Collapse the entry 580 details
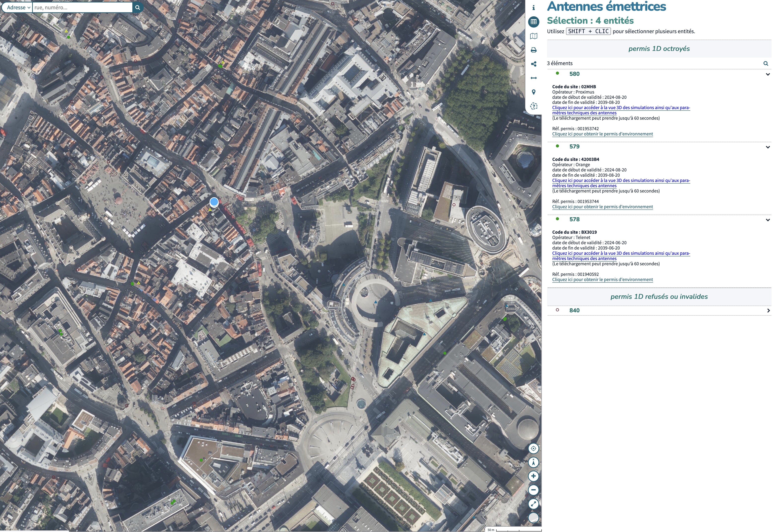This screenshot has width=774, height=532. [768, 74]
